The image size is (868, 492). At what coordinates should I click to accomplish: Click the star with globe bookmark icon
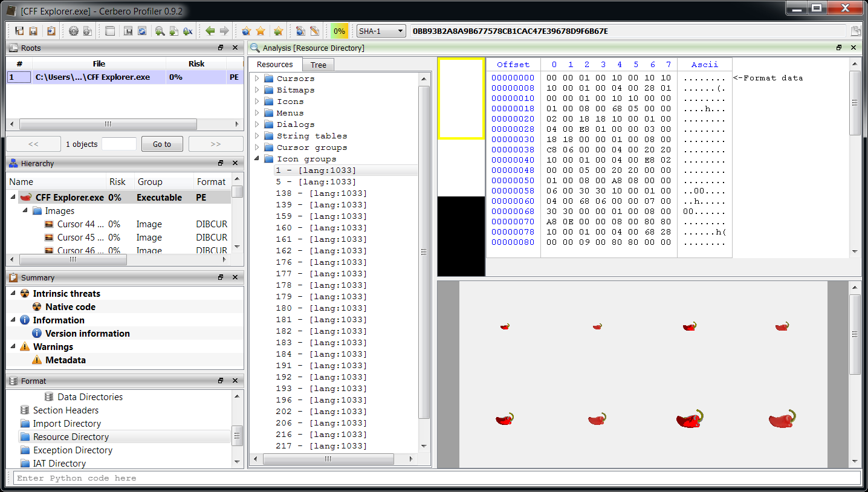click(247, 31)
